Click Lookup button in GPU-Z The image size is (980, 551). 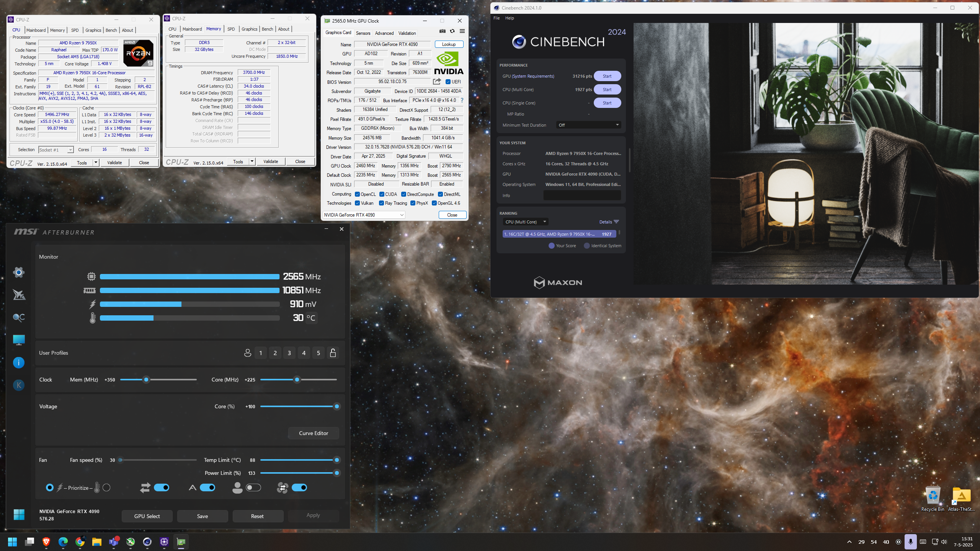point(449,44)
